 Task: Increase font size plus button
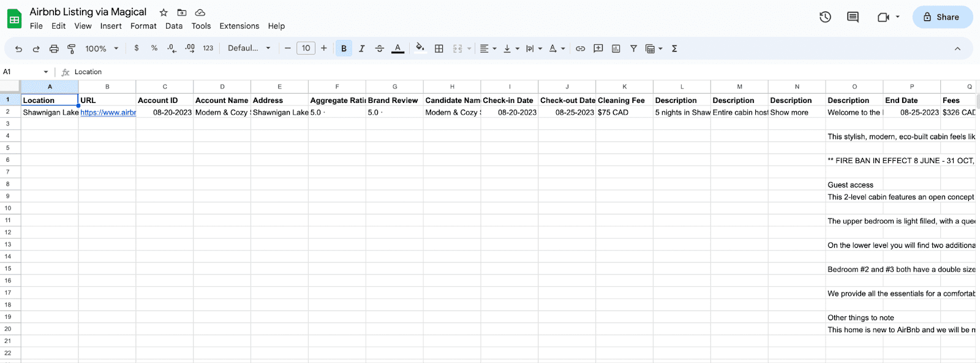pos(324,48)
